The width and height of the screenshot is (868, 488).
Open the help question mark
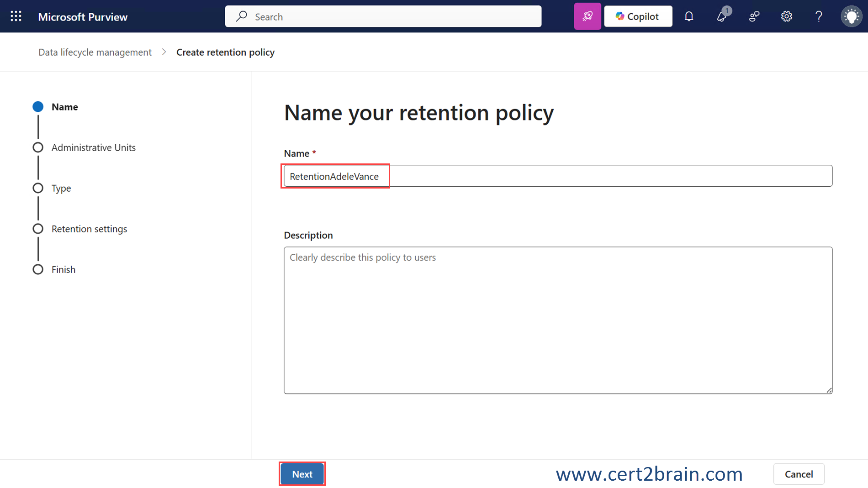coord(819,16)
